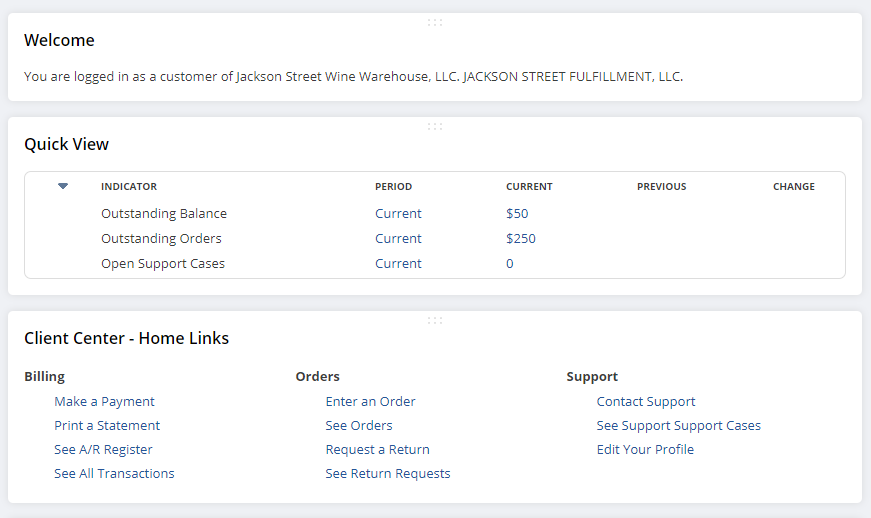
Task: Click the Client Center - Home Links title
Action: pos(126,338)
